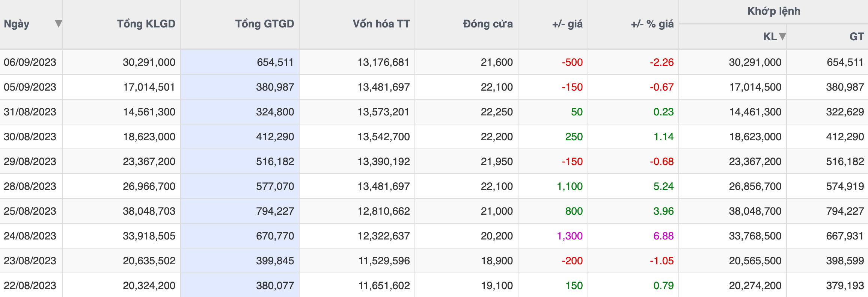
Task: Click Khớp lệnh GT value 322,629
Action: (845, 112)
